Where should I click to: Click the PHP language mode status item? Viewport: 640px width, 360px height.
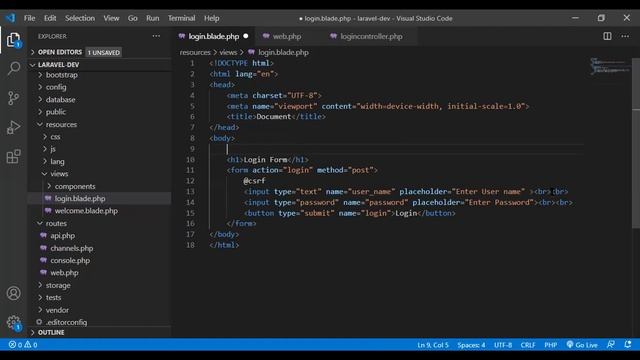click(x=551, y=345)
